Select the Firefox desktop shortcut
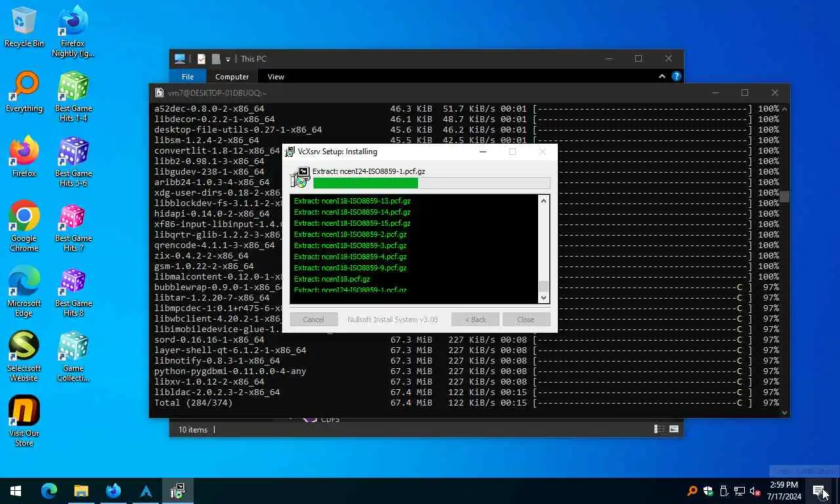 click(24, 157)
